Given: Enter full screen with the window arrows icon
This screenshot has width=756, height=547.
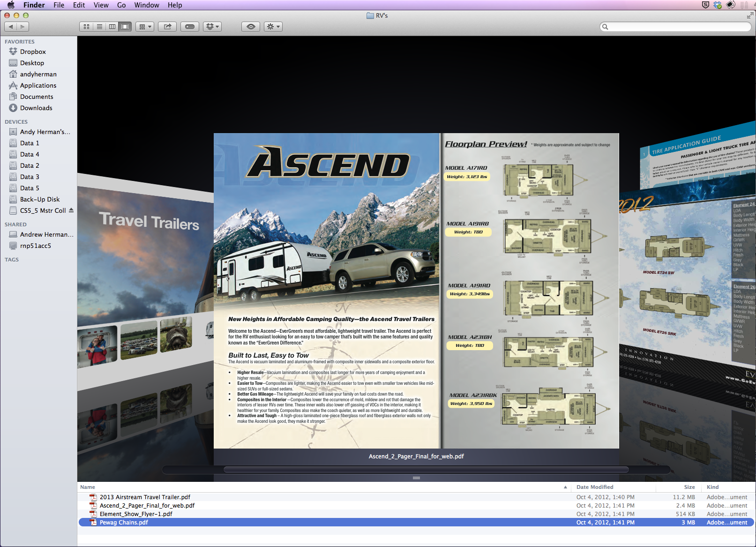Looking at the screenshot, I should coord(749,15).
